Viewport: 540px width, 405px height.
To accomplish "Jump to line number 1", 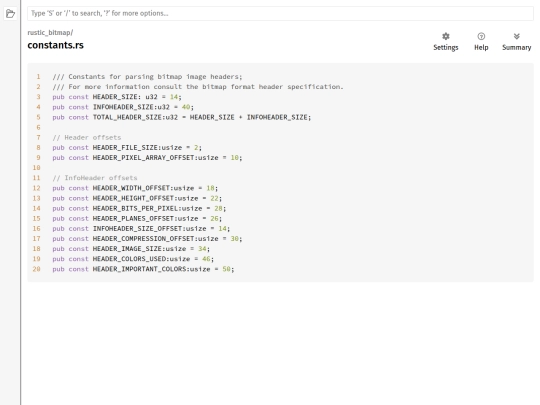I will coord(39,76).
